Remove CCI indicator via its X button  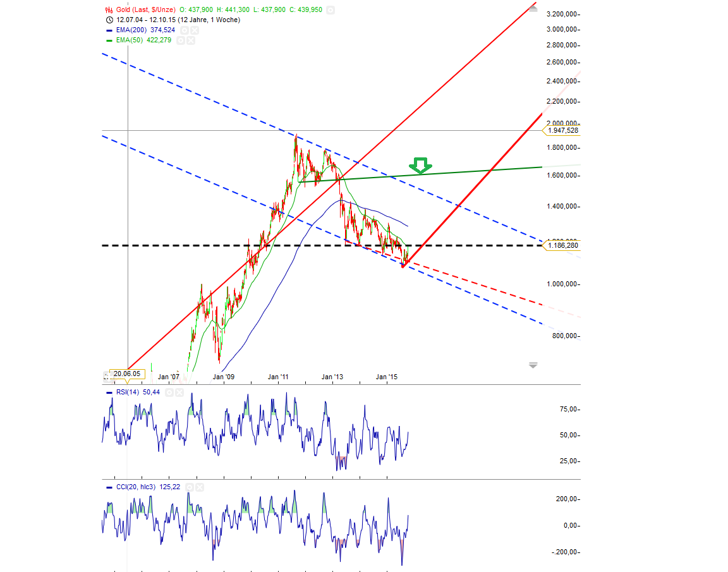pyautogui.click(x=199, y=487)
